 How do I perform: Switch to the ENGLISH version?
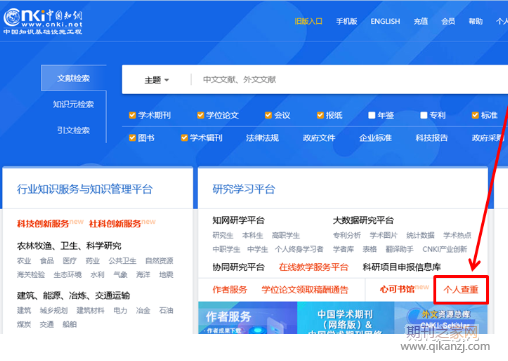[385, 21]
